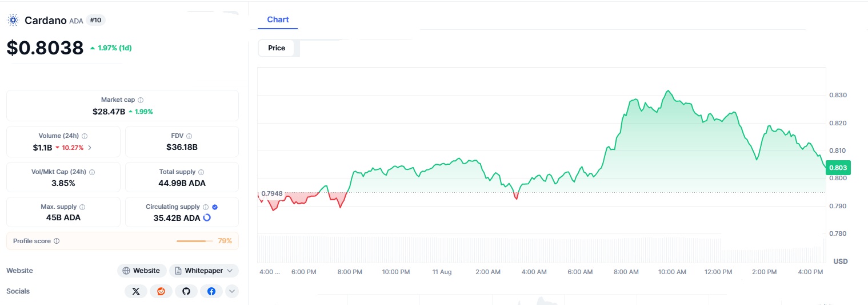Click the 1.97% (1d) change indicator

click(111, 48)
